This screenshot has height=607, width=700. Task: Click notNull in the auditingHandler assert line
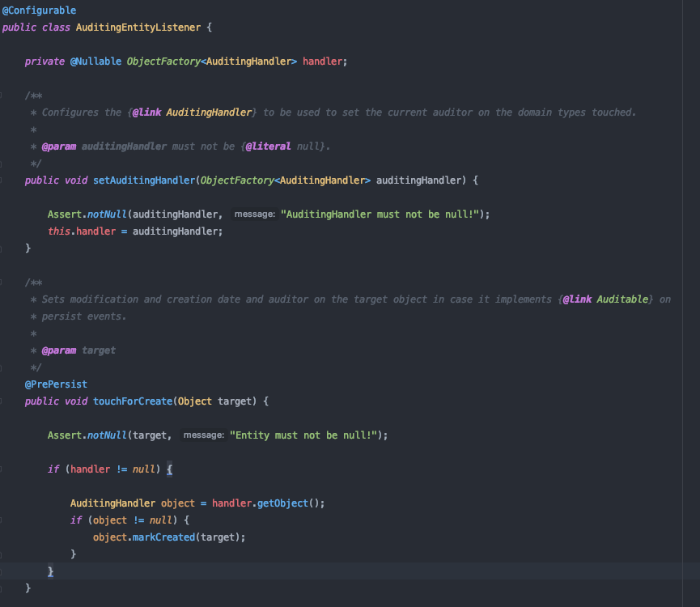pos(107,214)
